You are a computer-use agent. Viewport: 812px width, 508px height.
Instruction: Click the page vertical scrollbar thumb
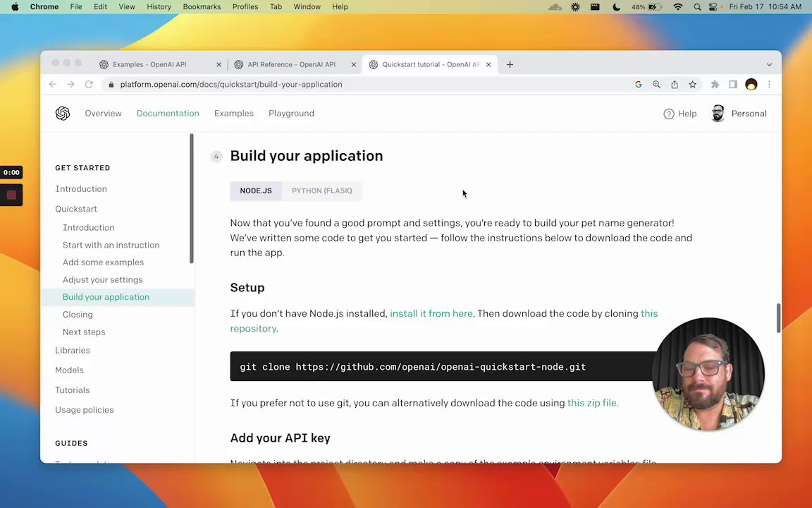tap(778, 317)
